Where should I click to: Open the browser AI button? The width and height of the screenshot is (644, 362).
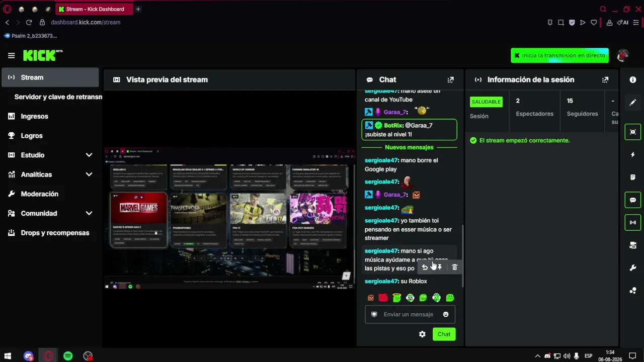click(x=623, y=22)
